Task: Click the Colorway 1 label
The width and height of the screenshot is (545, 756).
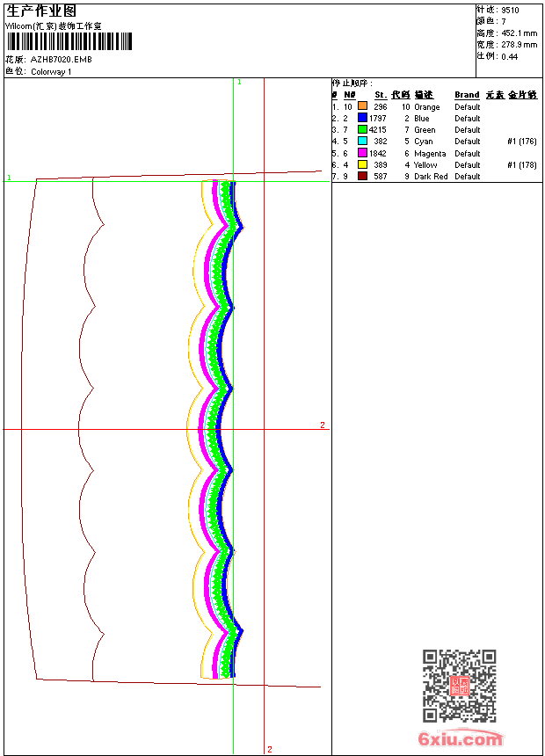Action: click(51, 72)
